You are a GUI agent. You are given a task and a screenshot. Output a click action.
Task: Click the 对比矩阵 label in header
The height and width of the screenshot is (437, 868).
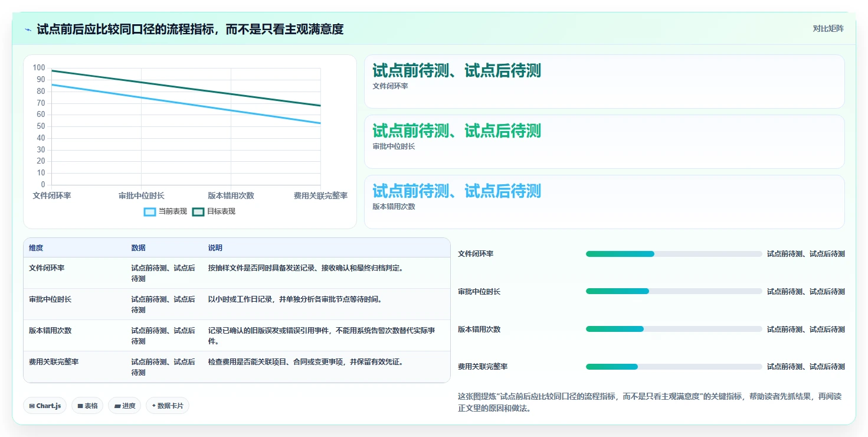828,28
